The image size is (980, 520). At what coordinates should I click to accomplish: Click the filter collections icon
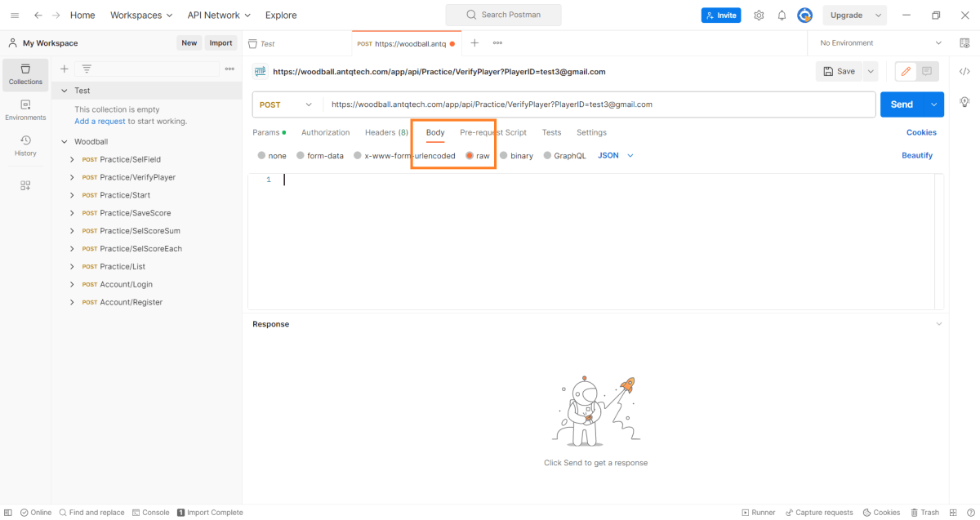coord(87,69)
